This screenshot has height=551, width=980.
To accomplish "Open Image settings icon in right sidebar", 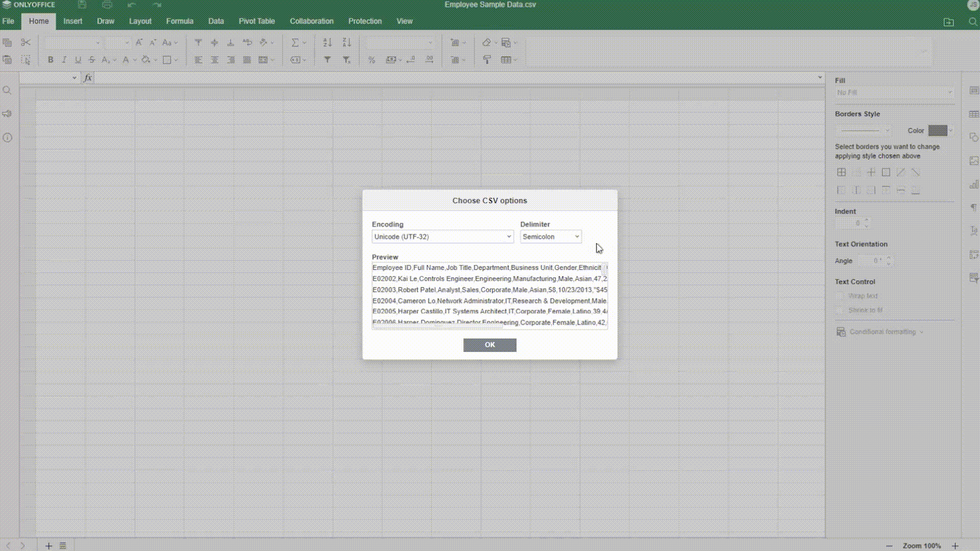I will (x=974, y=161).
